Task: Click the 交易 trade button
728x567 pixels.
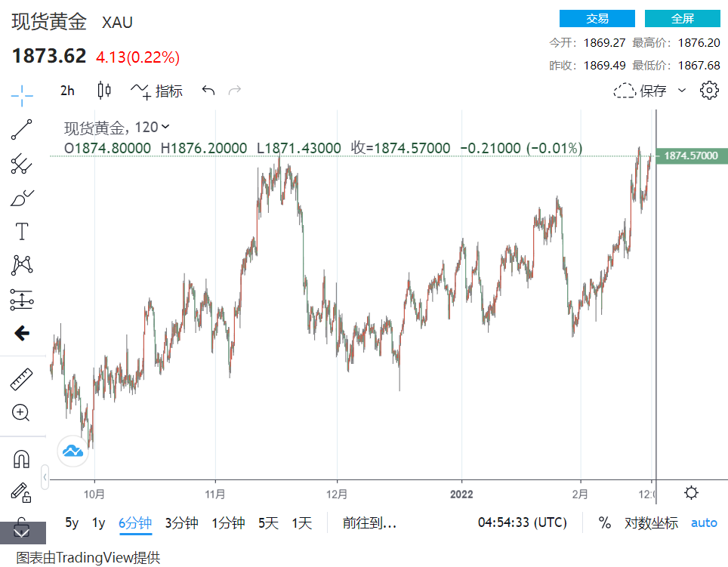Action: [x=597, y=19]
